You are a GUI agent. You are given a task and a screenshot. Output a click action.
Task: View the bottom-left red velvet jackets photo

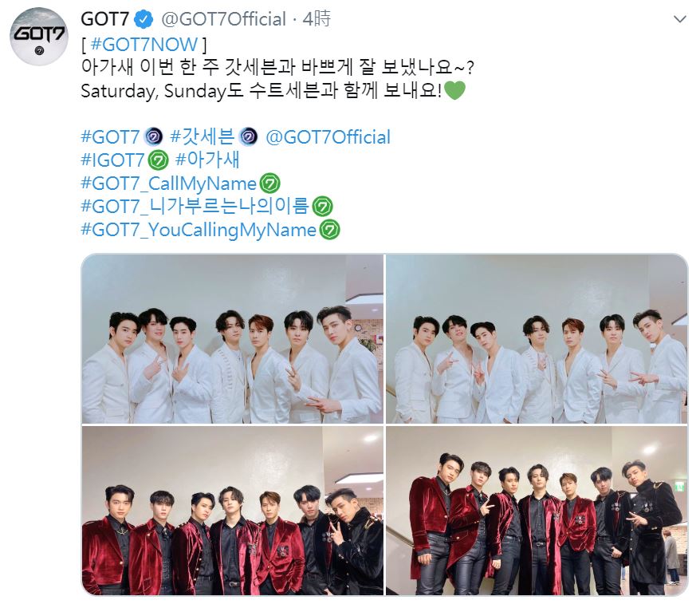(x=233, y=510)
